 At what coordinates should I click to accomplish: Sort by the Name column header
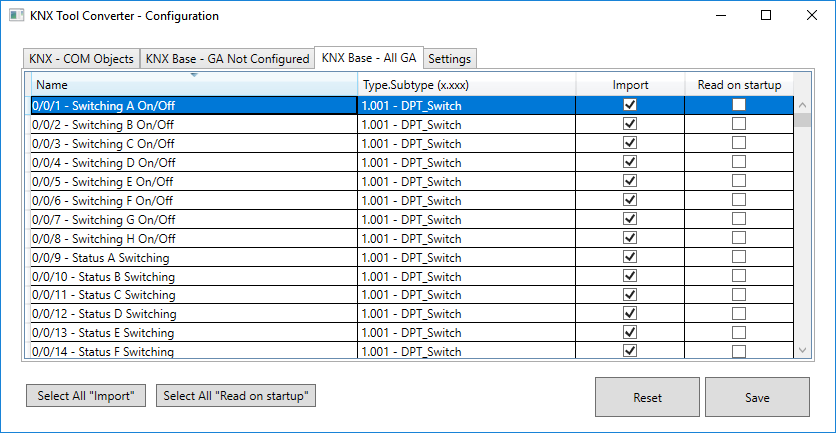(x=193, y=85)
